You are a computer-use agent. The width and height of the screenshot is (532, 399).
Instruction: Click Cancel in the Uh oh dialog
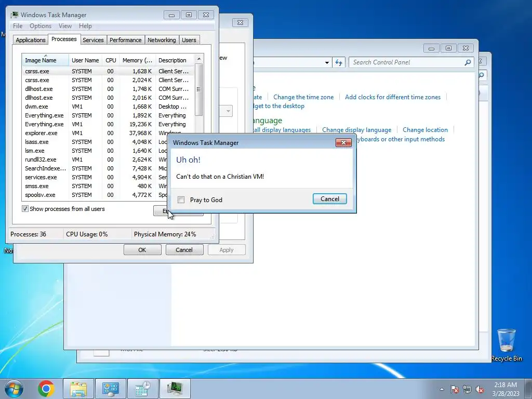pyautogui.click(x=329, y=199)
